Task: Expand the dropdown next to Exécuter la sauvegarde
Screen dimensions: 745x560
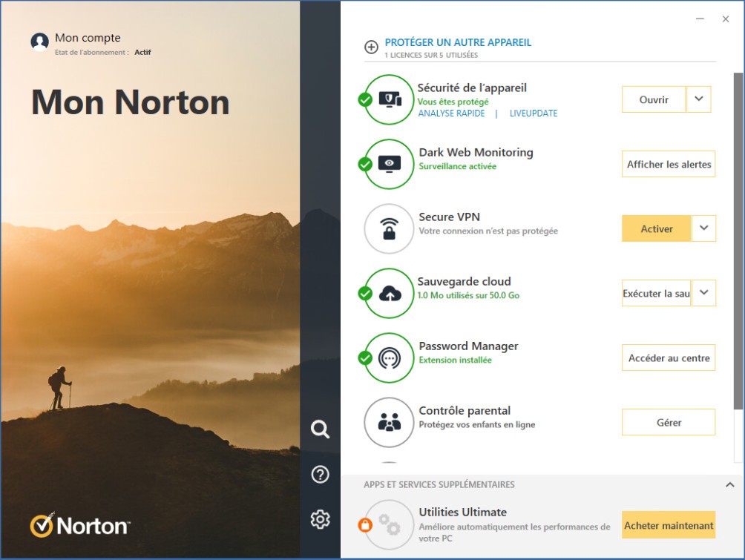Action: click(x=704, y=293)
